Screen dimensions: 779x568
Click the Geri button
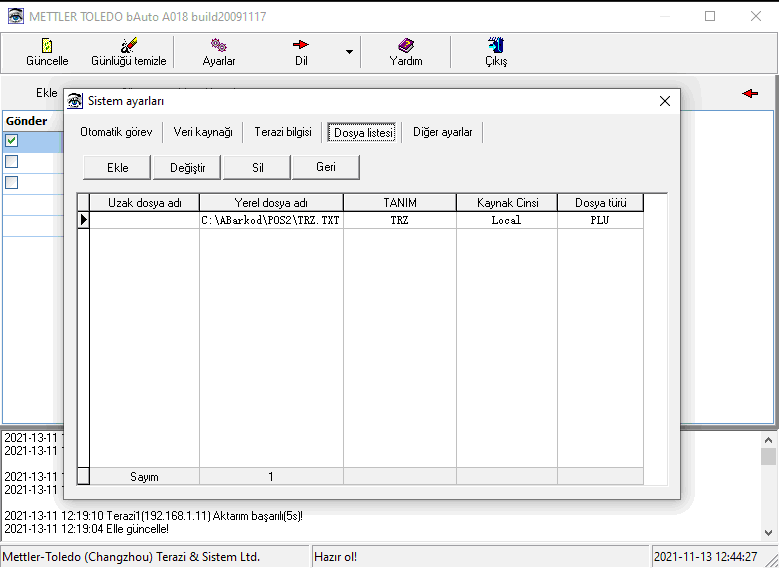point(326,167)
